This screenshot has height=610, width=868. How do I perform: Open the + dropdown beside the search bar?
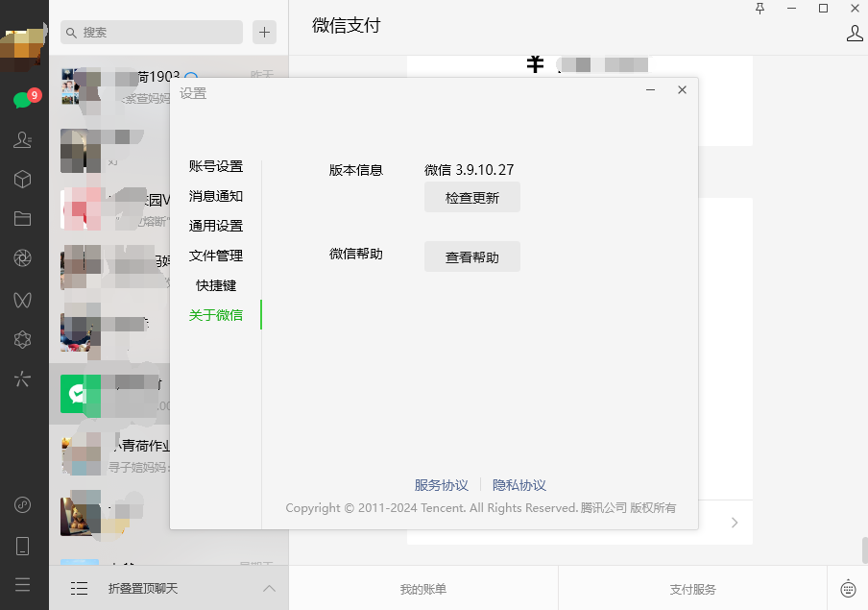(x=264, y=32)
